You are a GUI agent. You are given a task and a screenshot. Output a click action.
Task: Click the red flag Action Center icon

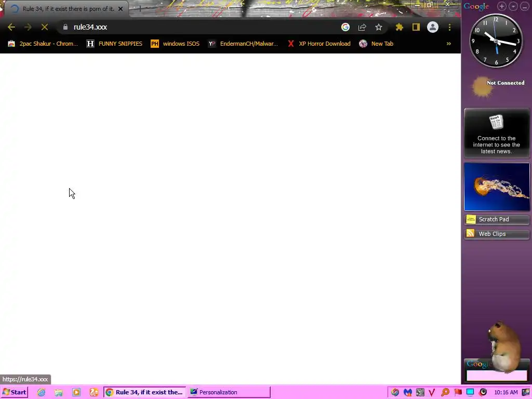458,392
